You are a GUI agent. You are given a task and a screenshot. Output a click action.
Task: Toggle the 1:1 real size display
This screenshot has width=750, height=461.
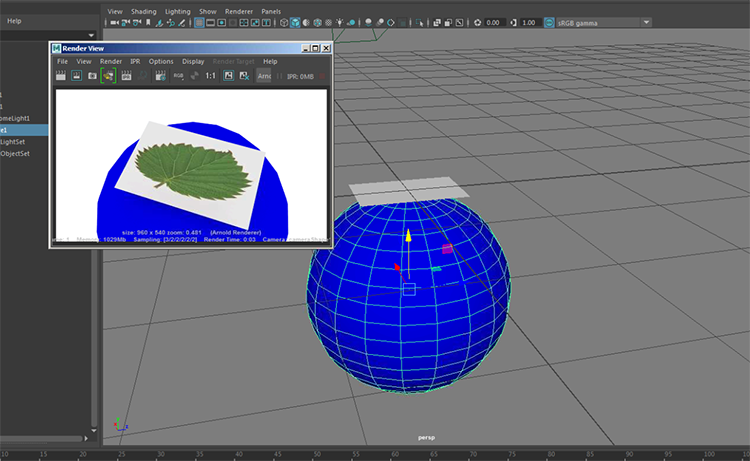[x=210, y=75]
